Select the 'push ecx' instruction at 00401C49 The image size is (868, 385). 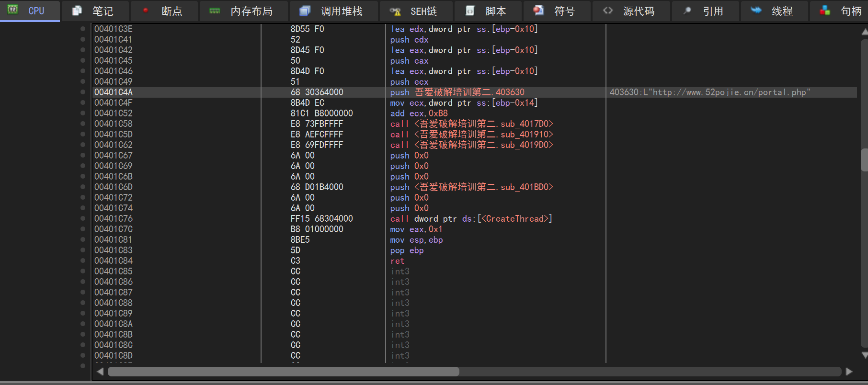(x=410, y=82)
